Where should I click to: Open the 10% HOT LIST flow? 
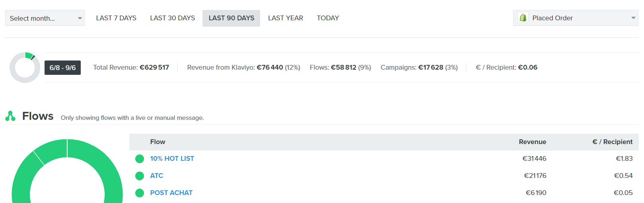click(x=172, y=159)
